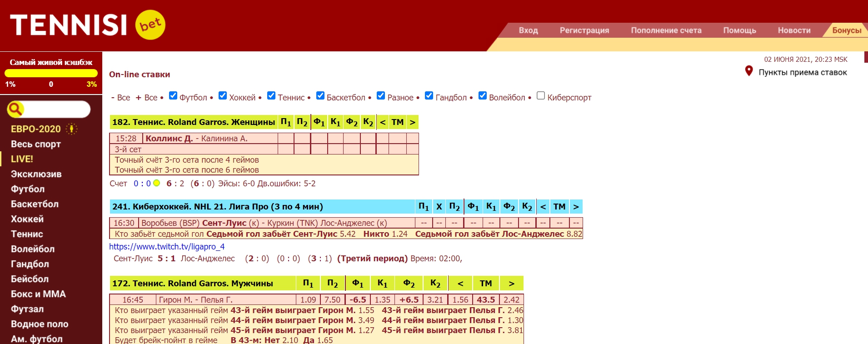Click the magnifier search icon
This screenshot has height=344, width=868.
point(15,109)
